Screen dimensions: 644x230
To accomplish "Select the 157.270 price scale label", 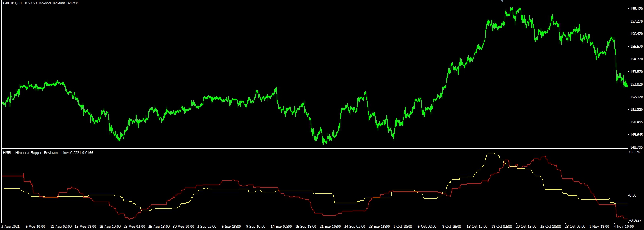I will (636, 21).
